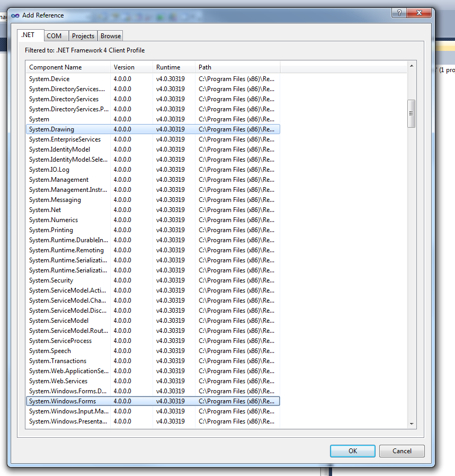The height and width of the screenshot is (476, 455).
Task: Click the scrollbar up arrow
Action: coord(412,66)
